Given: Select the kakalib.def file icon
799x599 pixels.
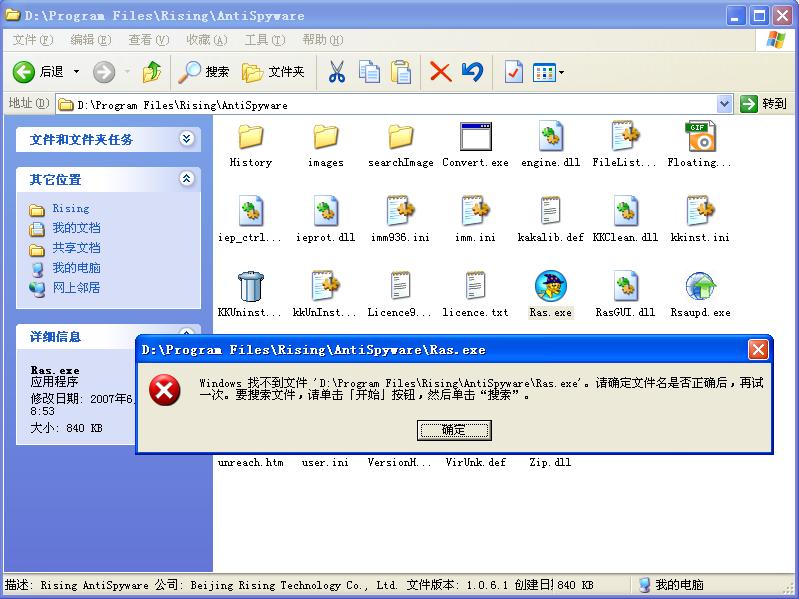Looking at the screenshot, I should coord(550,211).
